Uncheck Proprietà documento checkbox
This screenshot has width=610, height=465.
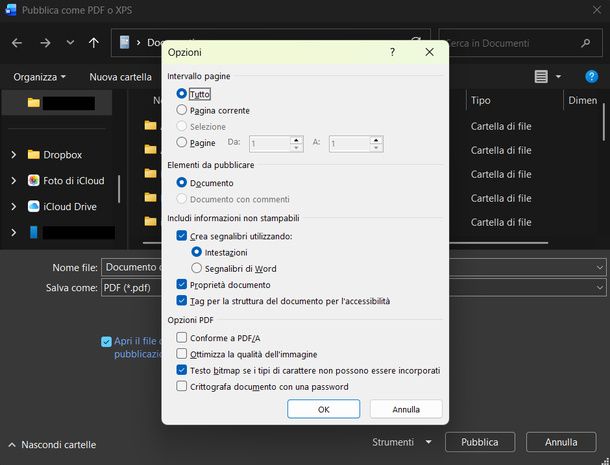point(181,284)
